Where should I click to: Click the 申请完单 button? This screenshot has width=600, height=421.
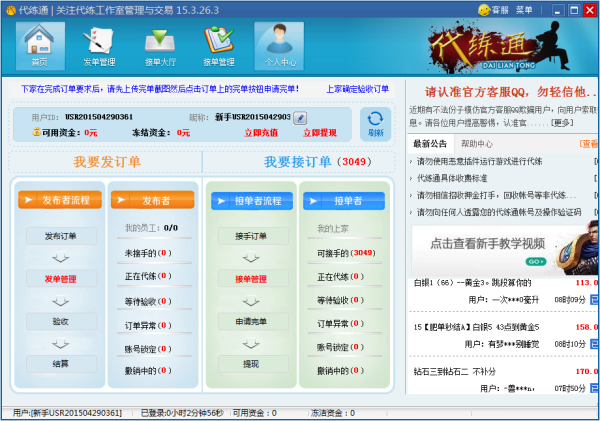pos(252,321)
